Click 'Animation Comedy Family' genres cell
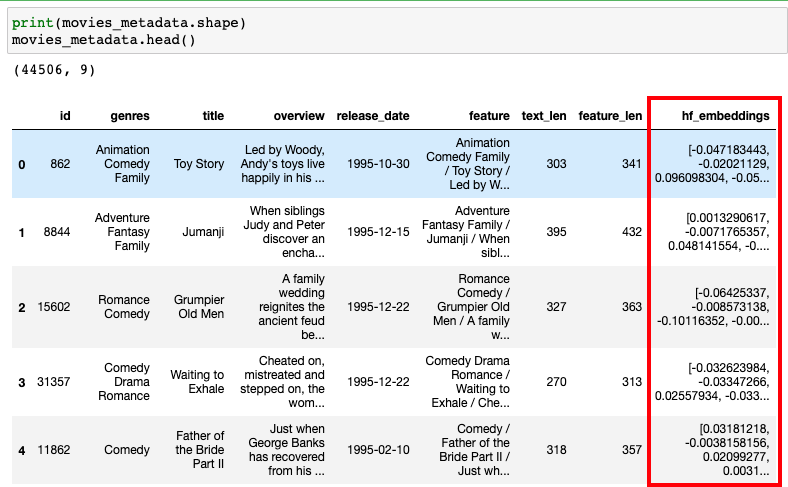The image size is (788, 487). pyautogui.click(x=123, y=164)
